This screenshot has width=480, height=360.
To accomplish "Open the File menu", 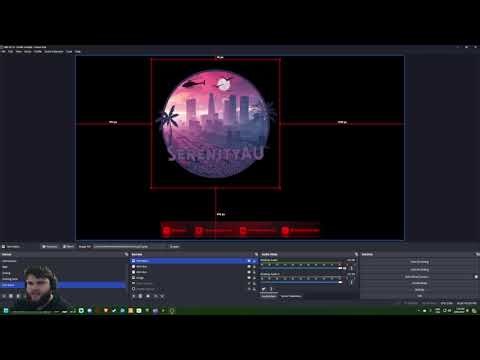I will (3, 52).
